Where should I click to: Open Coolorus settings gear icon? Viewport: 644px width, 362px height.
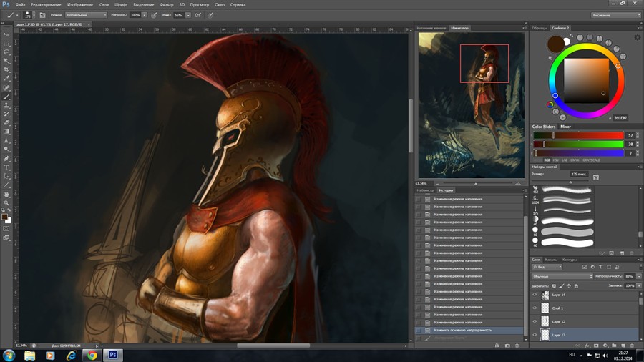coord(637,37)
